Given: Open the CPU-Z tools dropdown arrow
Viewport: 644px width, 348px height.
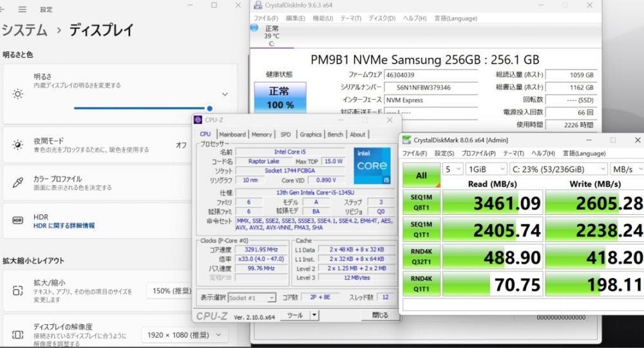Looking at the screenshot, I should tap(314, 315).
